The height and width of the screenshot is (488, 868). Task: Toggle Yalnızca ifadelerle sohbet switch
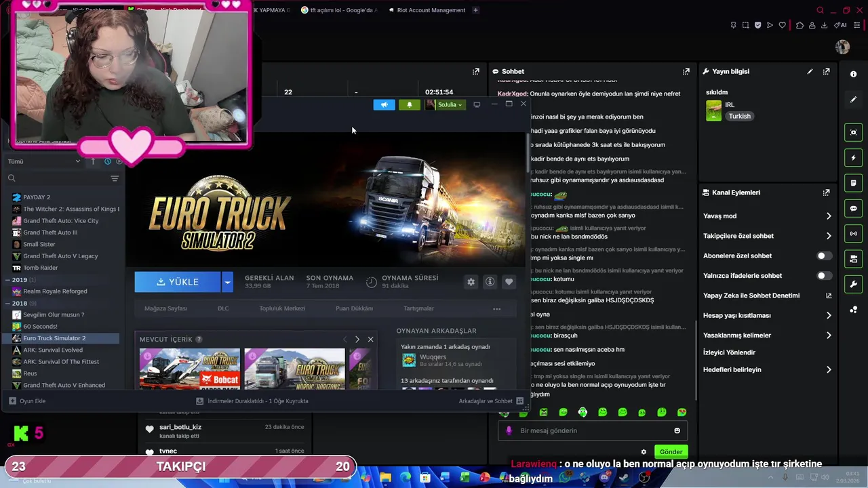click(x=824, y=276)
